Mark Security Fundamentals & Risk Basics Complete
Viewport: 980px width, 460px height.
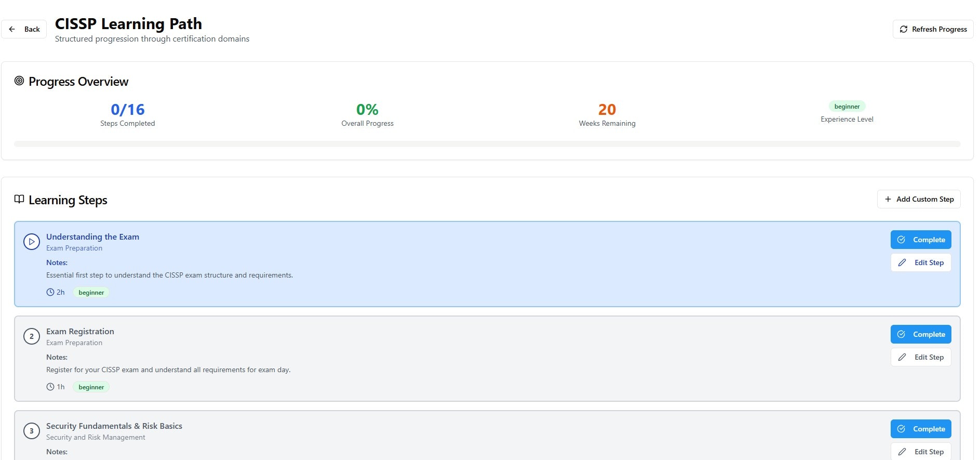(921, 429)
